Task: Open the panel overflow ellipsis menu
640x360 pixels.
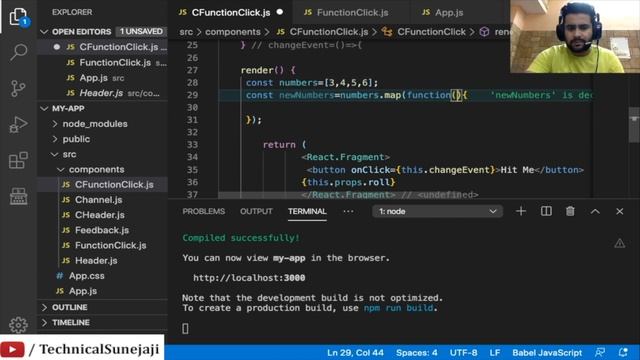Action: [x=348, y=211]
